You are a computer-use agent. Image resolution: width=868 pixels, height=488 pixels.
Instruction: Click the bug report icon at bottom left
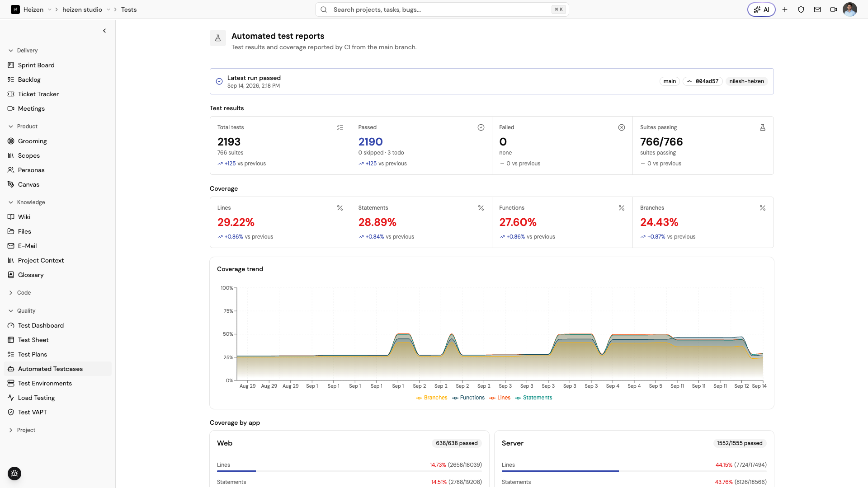(x=14, y=474)
